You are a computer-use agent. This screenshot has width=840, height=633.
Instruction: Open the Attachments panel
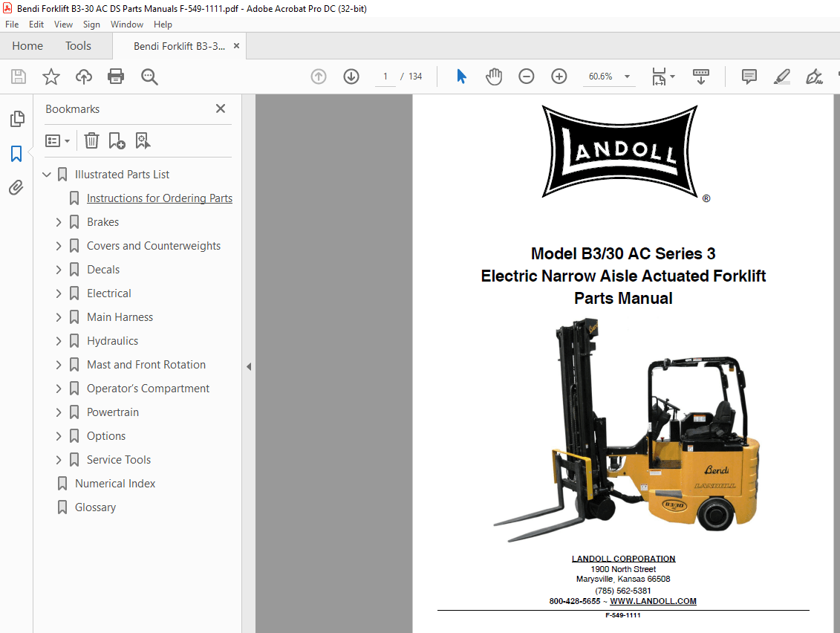(16, 187)
